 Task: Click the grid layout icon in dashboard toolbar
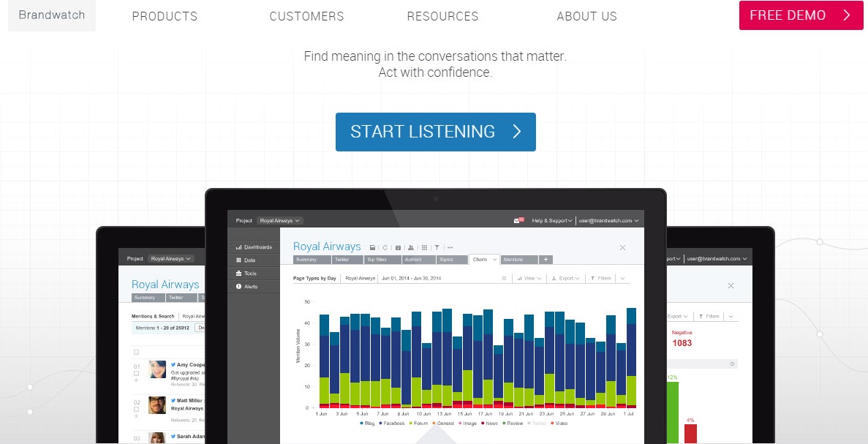point(424,247)
